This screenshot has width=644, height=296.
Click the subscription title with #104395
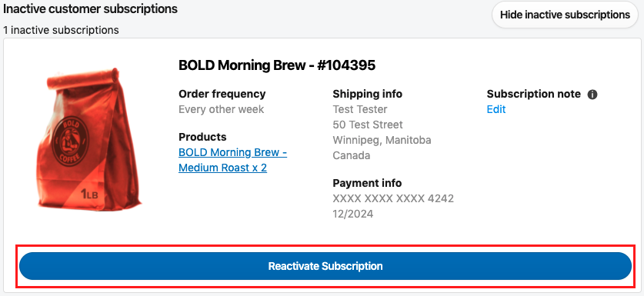277,65
